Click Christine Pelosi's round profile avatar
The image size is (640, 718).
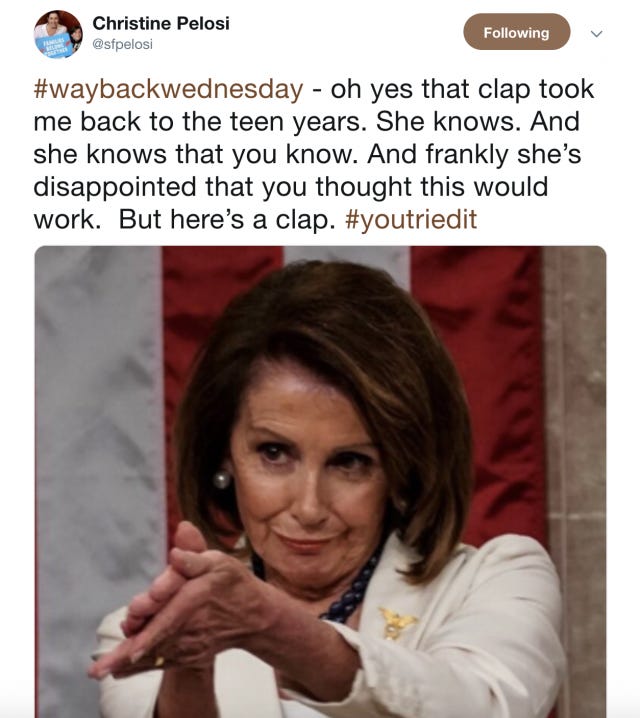(58, 34)
